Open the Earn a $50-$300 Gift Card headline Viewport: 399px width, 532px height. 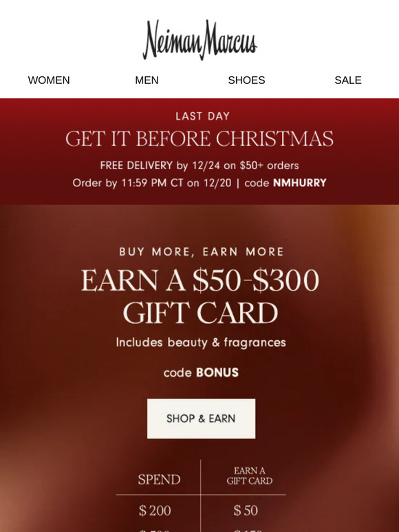point(200,296)
